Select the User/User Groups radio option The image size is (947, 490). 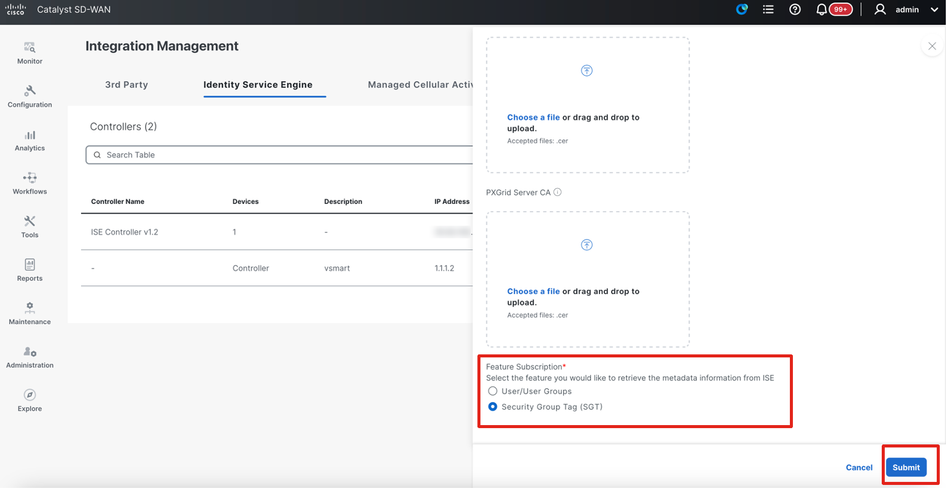click(492, 391)
